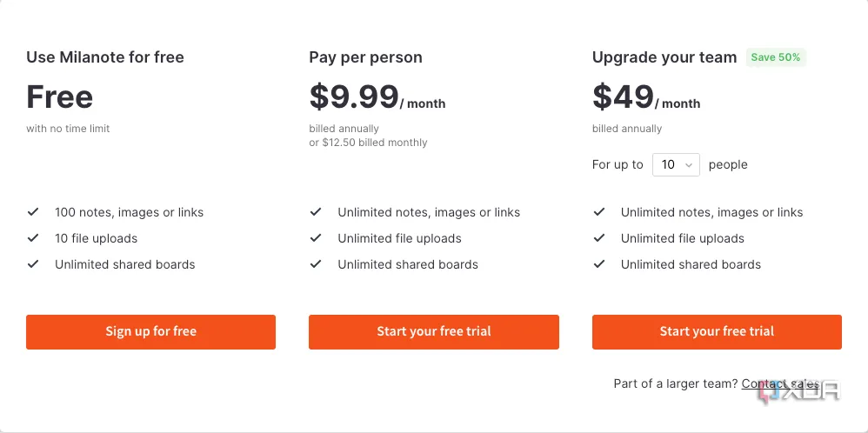Click checkmark beside 10 file uploads

point(33,238)
